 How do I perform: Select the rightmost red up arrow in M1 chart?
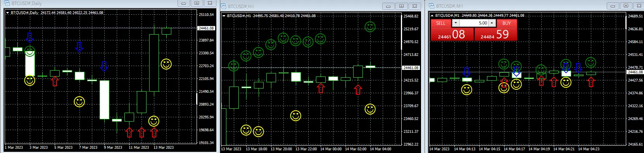click(591, 82)
